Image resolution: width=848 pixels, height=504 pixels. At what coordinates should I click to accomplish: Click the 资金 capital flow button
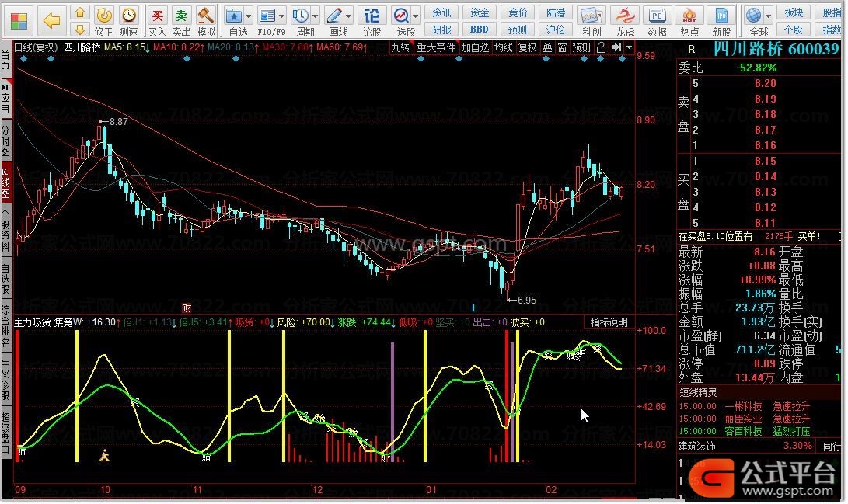pyautogui.click(x=480, y=12)
